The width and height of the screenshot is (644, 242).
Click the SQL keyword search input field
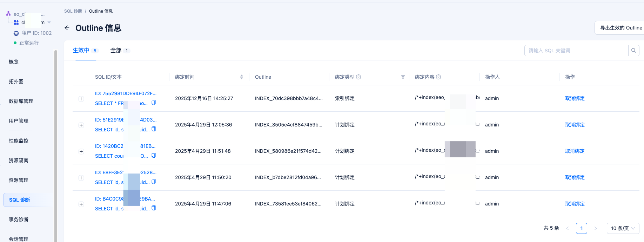(x=576, y=51)
